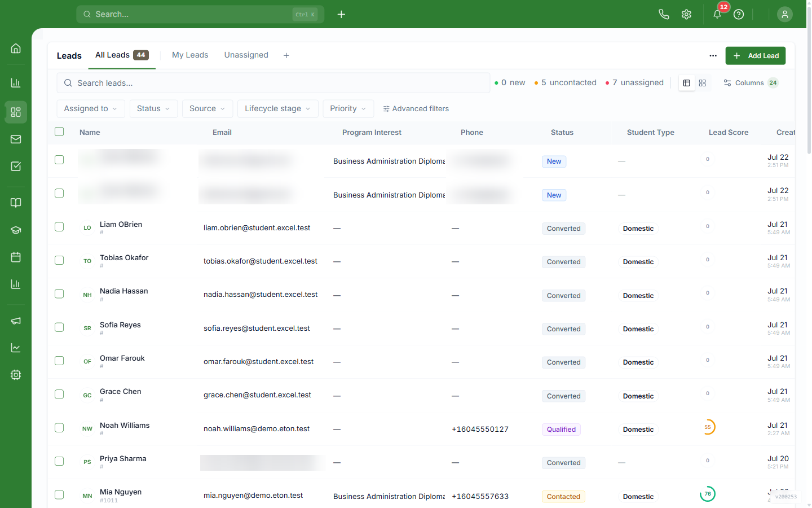The width and height of the screenshot is (812, 508).
Task: Open the Columns 24 selector
Action: [751, 83]
